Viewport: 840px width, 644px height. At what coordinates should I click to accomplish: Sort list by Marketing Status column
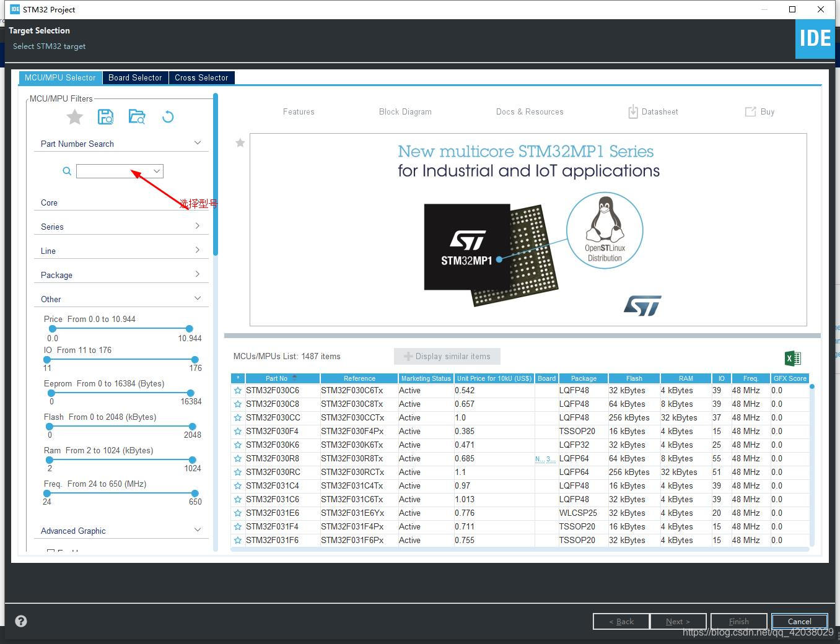tap(426, 378)
